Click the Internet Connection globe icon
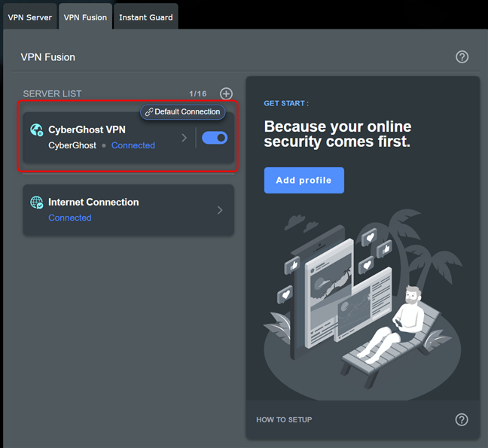Viewport: 488px width, 448px height. [x=36, y=203]
